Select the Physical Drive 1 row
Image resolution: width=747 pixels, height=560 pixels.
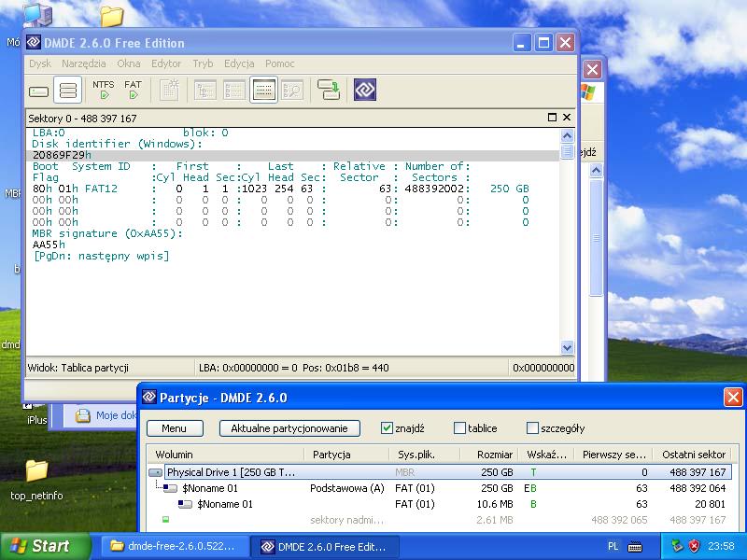[439, 472]
